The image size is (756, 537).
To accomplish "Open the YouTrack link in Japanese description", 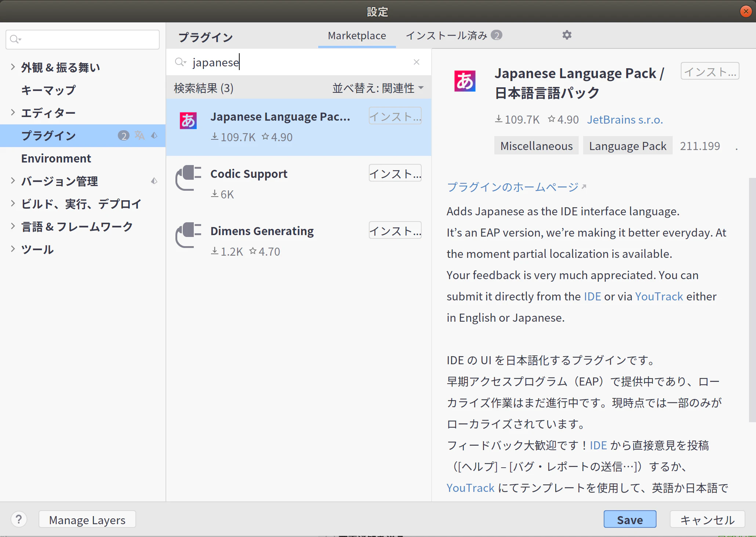I will [470, 488].
